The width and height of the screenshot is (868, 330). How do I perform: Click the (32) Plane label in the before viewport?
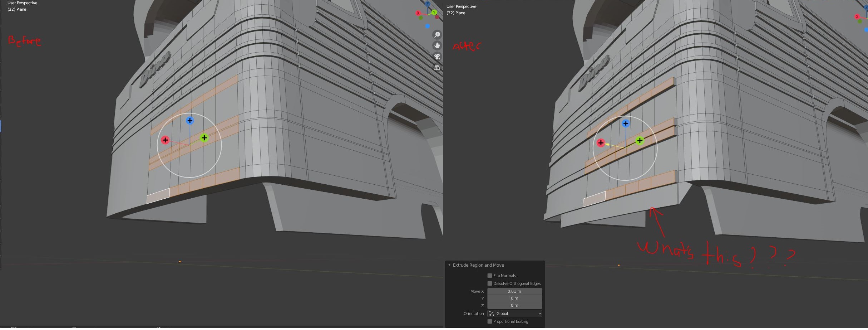[x=17, y=9]
